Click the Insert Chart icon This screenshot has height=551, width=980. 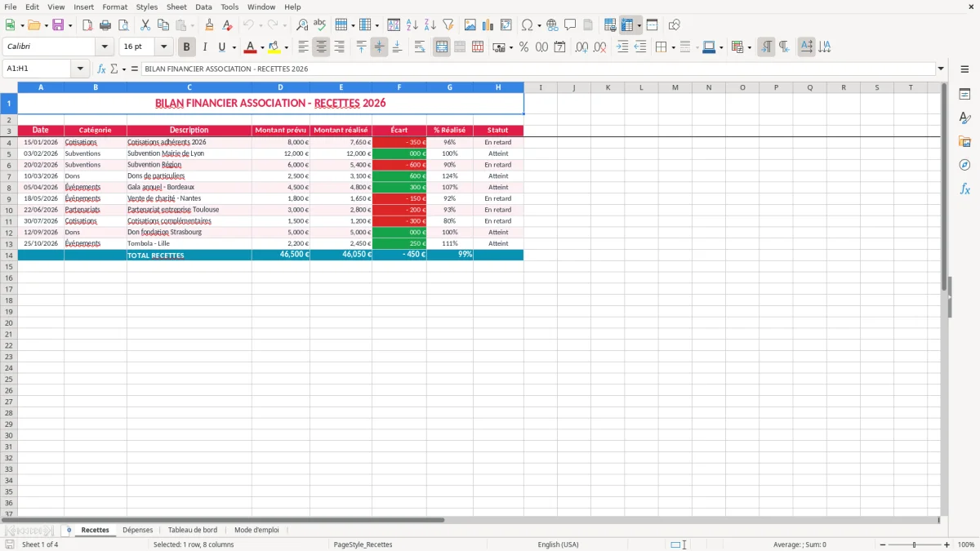click(488, 25)
